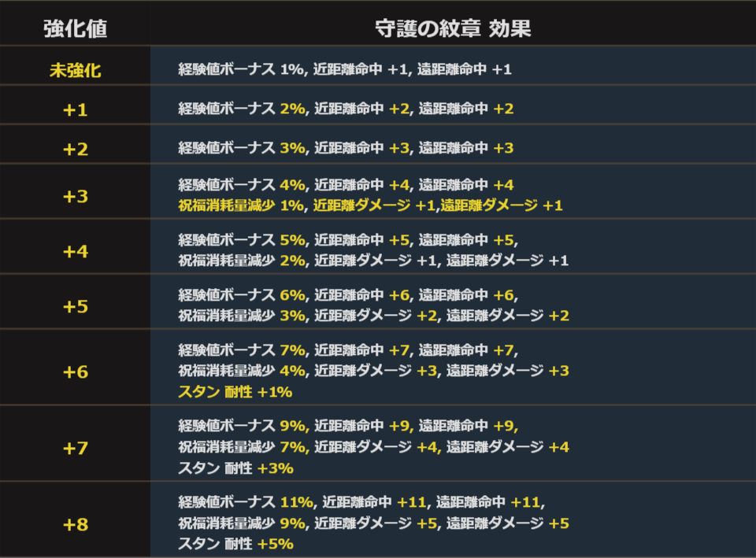Click the 経験値ボーナス 2% effect line
The image size is (756, 558).
pyautogui.click(x=346, y=109)
